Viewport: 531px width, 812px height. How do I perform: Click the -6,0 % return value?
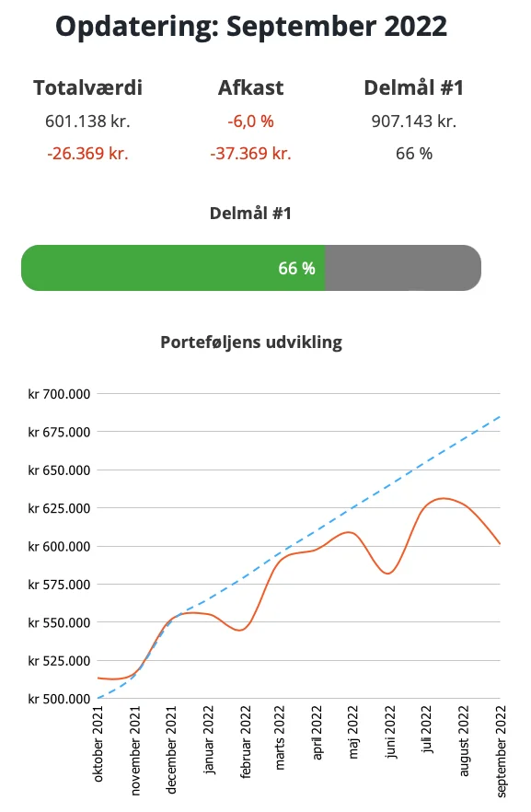(x=250, y=122)
